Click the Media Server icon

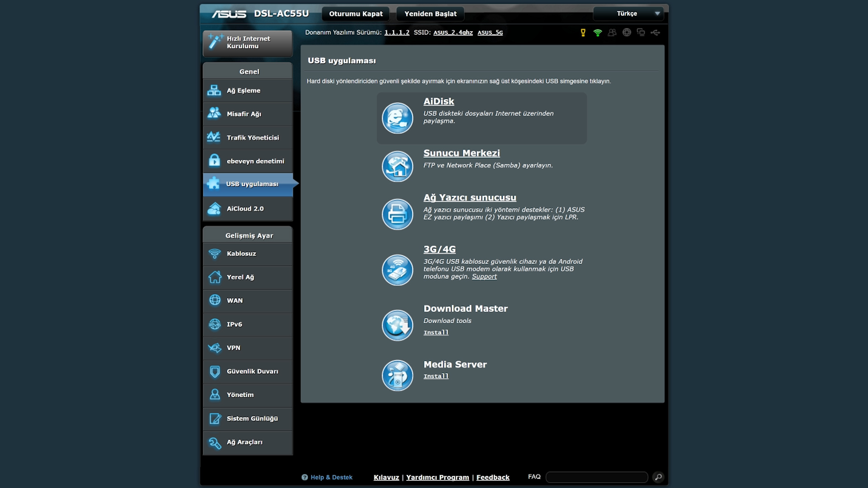[x=397, y=375]
